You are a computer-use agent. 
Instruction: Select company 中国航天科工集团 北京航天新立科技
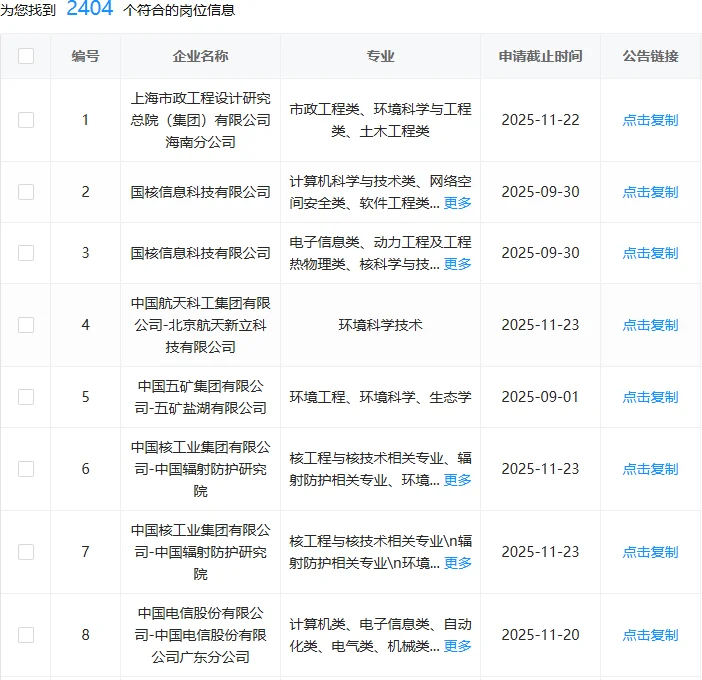point(201,325)
